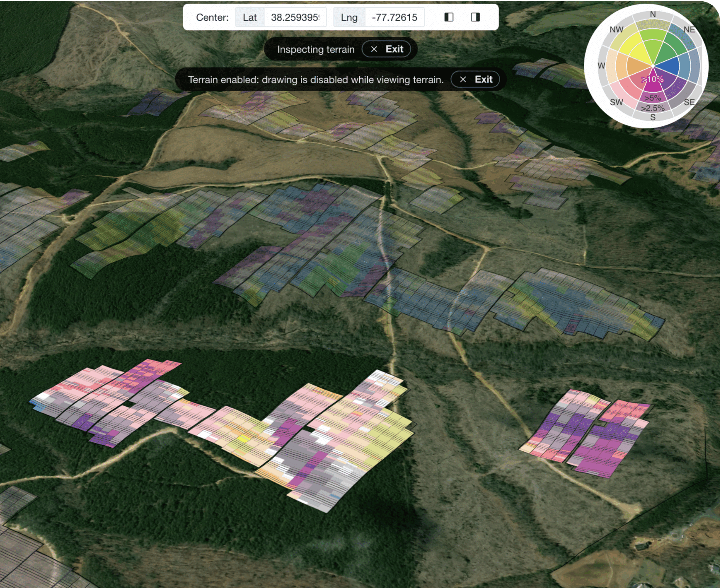Select the SE direction on the compass legend

tap(689, 102)
